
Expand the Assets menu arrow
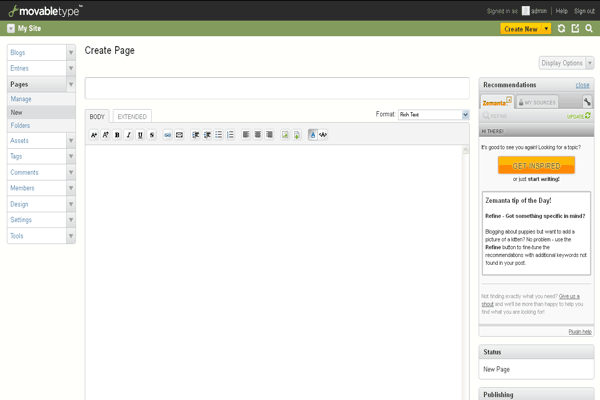[71, 140]
